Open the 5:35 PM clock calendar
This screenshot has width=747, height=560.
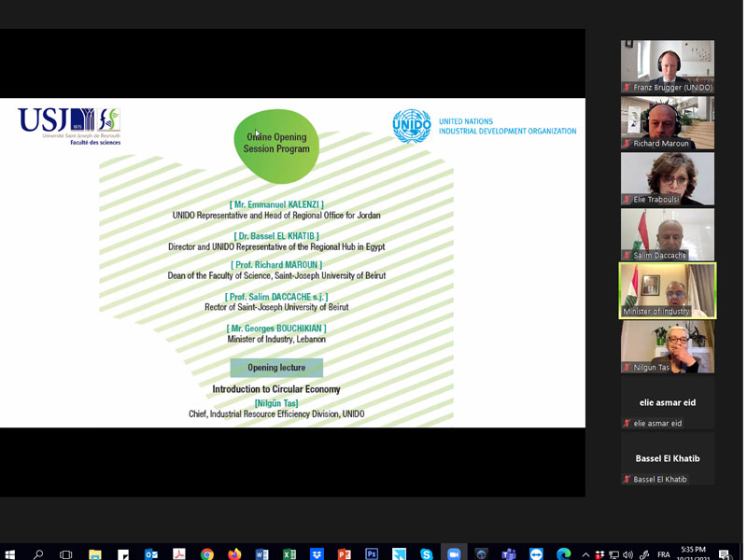[694, 553]
